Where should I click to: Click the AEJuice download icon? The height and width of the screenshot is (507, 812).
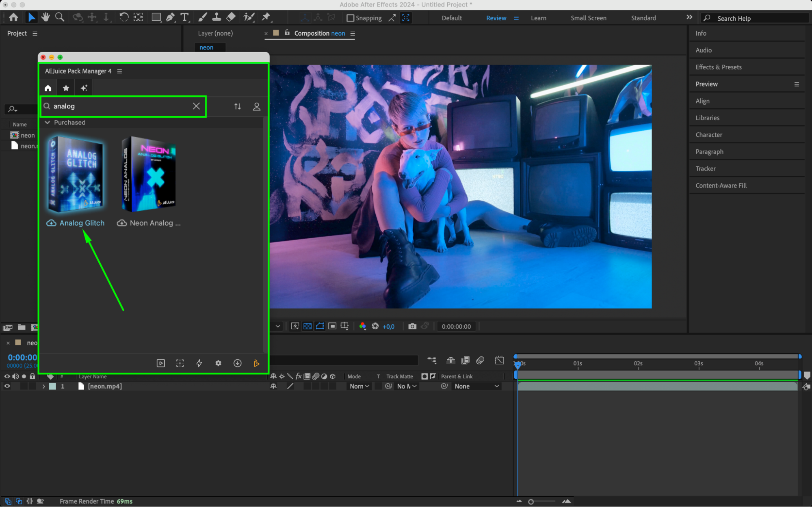coord(237,363)
